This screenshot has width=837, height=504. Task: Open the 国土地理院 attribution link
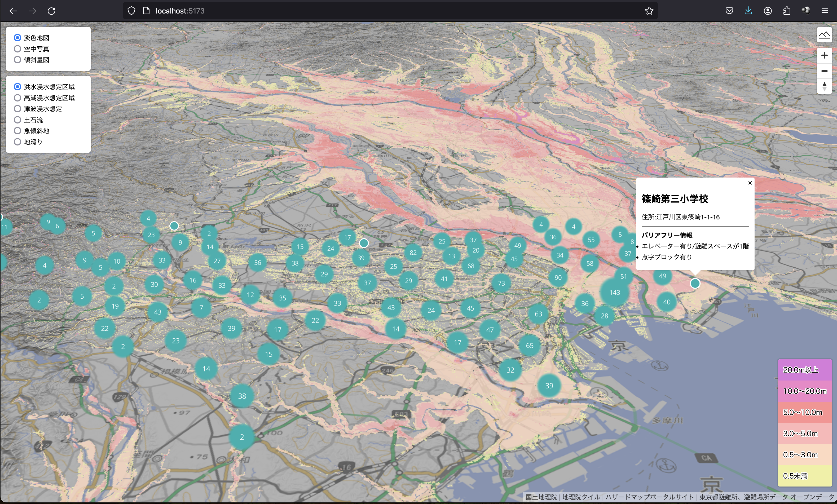541,497
